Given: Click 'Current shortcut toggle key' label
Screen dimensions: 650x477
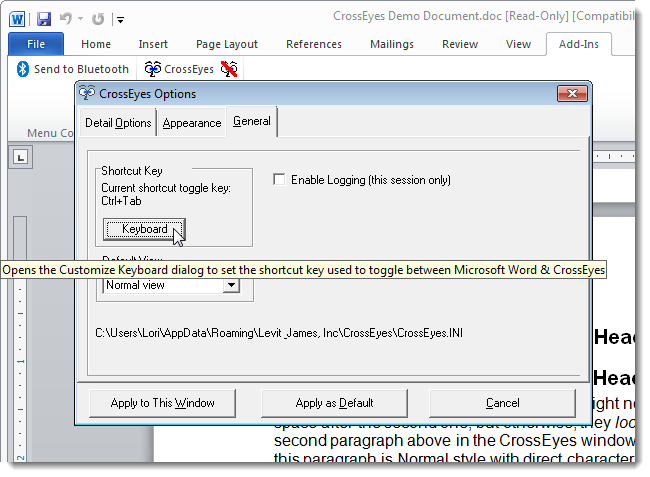Looking at the screenshot, I should tap(166, 188).
